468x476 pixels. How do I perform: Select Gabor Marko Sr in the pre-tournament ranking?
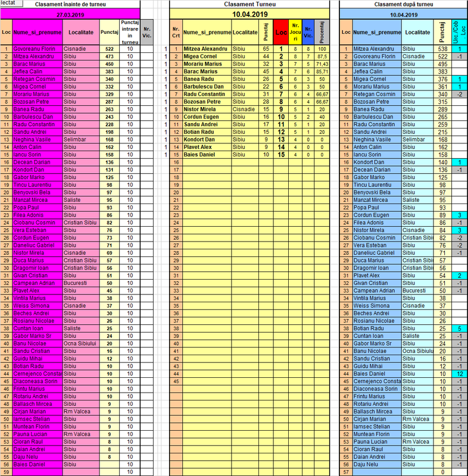[38, 336]
